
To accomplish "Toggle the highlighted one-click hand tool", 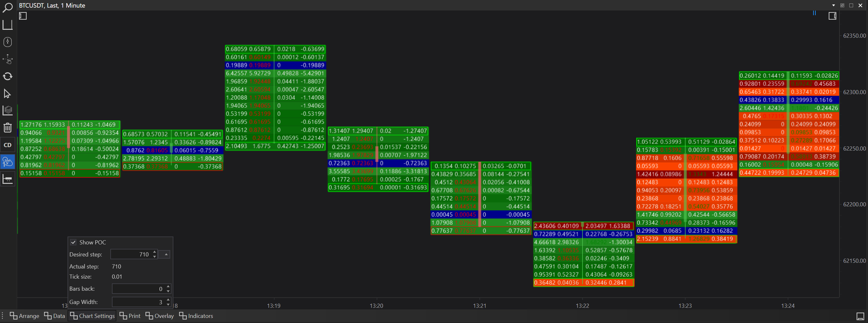I will tap(7, 162).
